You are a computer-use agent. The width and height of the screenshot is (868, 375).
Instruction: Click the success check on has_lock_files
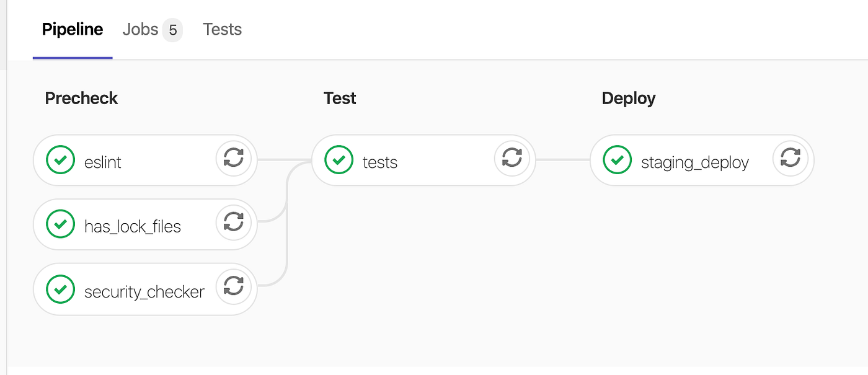pos(60,225)
